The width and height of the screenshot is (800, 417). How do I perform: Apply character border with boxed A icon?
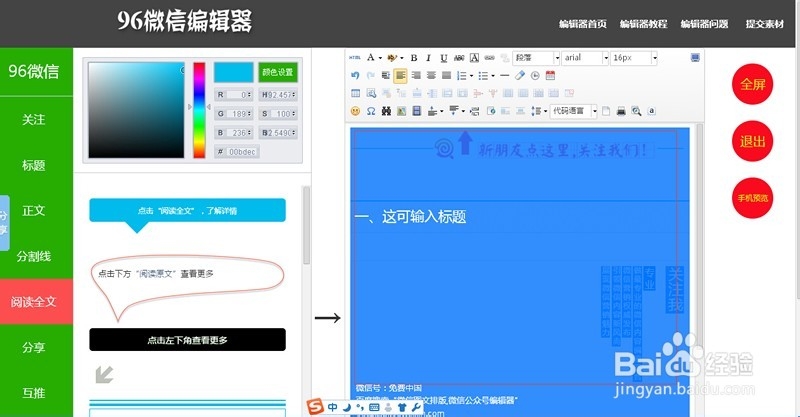pyautogui.click(x=474, y=58)
